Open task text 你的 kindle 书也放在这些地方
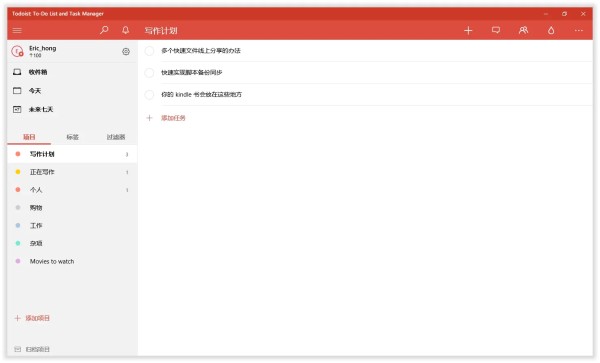Screen dimensions: 600x363 (201, 94)
